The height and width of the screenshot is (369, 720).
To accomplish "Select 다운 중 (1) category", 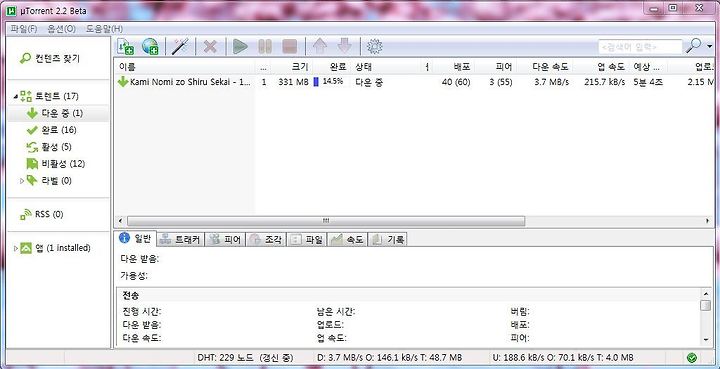I will tap(58, 113).
